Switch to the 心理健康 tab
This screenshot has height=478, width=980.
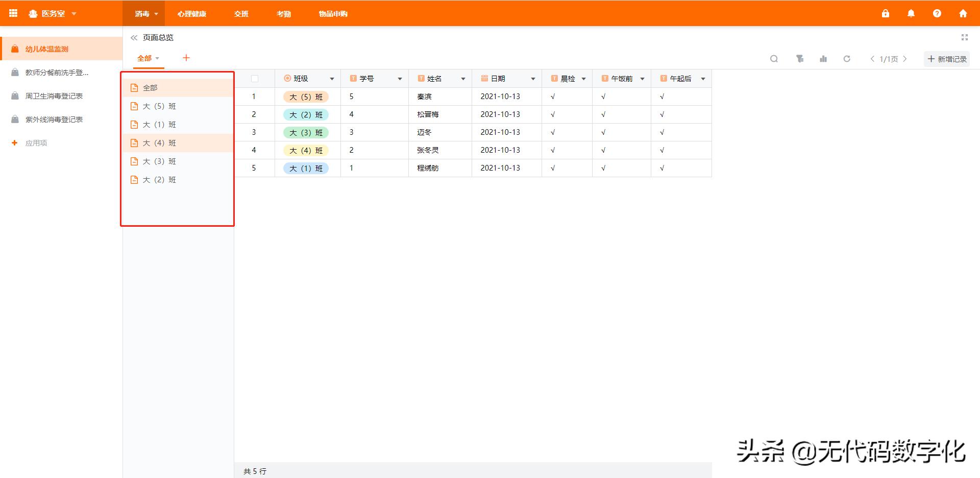[x=191, y=14]
